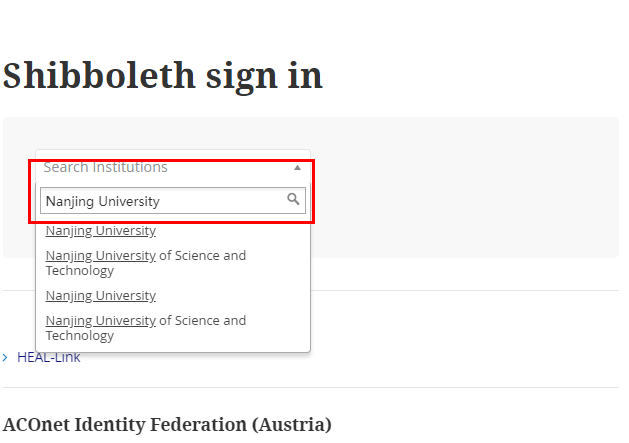The width and height of the screenshot is (629, 443).
Task: Click the dropdown arrow beside Search Institutions
Action: 297,168
